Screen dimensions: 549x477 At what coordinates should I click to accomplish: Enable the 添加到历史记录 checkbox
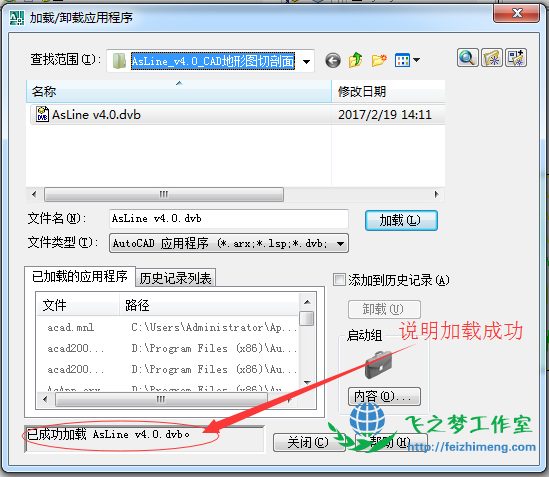pos(339,280)
